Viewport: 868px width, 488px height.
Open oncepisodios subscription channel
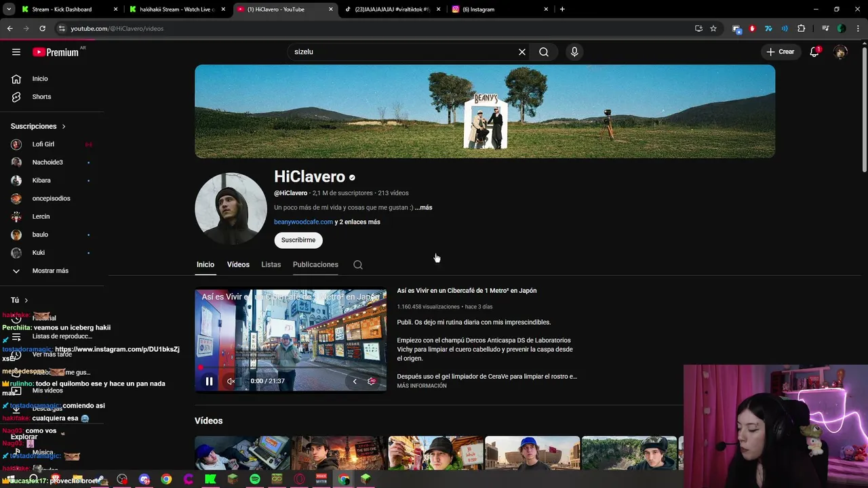[x=52, y=199]
